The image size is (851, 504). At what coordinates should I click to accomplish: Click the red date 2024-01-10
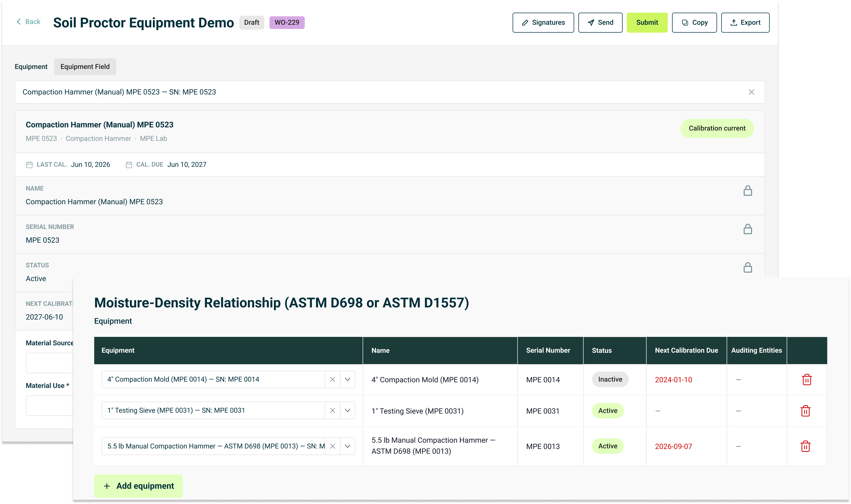673,380
